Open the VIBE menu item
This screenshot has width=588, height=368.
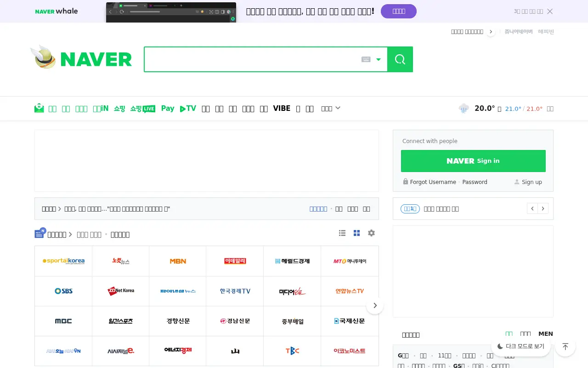tap(282, 109)
